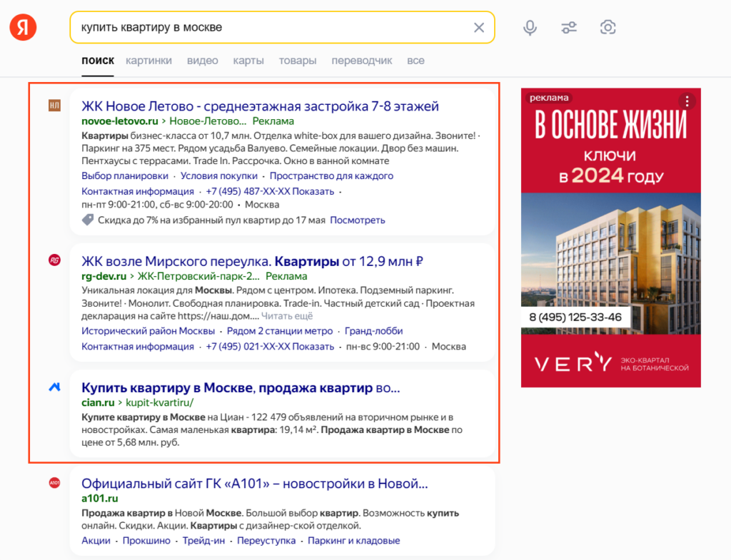
Task: Click VERY эко-квартал logo on banner
Action: [x=611, y=363]
